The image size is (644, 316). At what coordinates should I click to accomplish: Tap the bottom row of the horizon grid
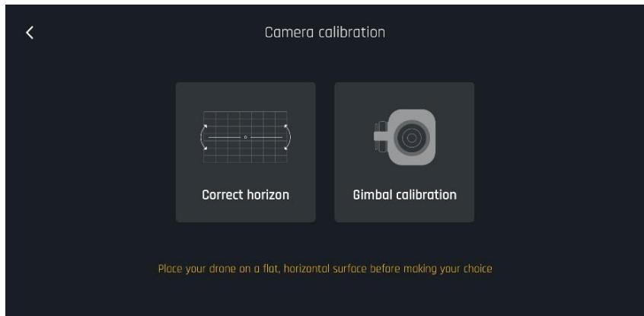tap(246, 159)
